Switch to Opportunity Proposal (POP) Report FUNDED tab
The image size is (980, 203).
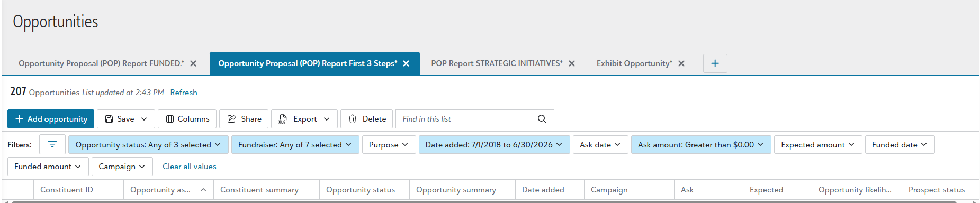click(x=102, y=63)
